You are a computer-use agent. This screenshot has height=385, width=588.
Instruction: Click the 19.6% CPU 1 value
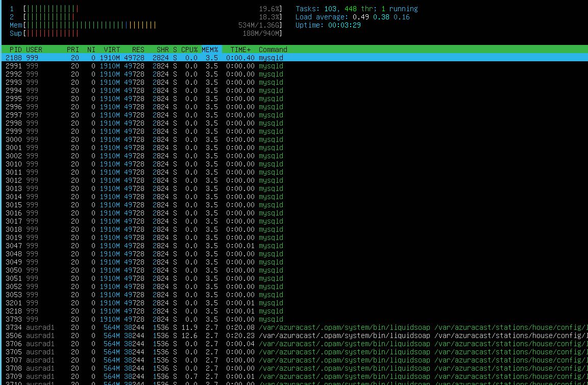tap(269, 9)
